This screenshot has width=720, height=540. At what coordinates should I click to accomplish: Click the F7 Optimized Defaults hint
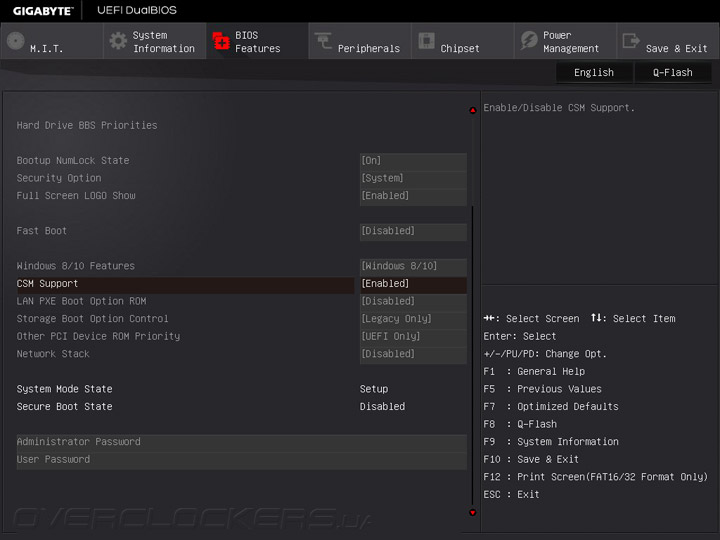tap(551, 407)
